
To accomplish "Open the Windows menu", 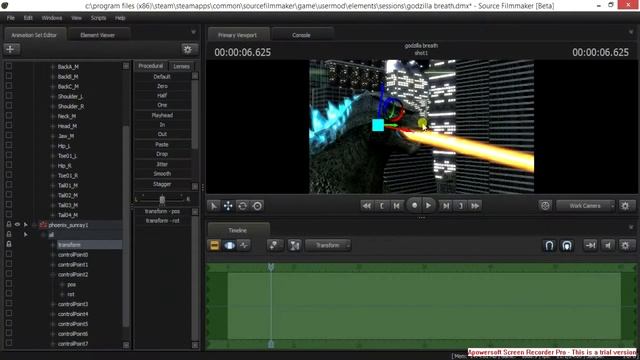I will [52, 18].
